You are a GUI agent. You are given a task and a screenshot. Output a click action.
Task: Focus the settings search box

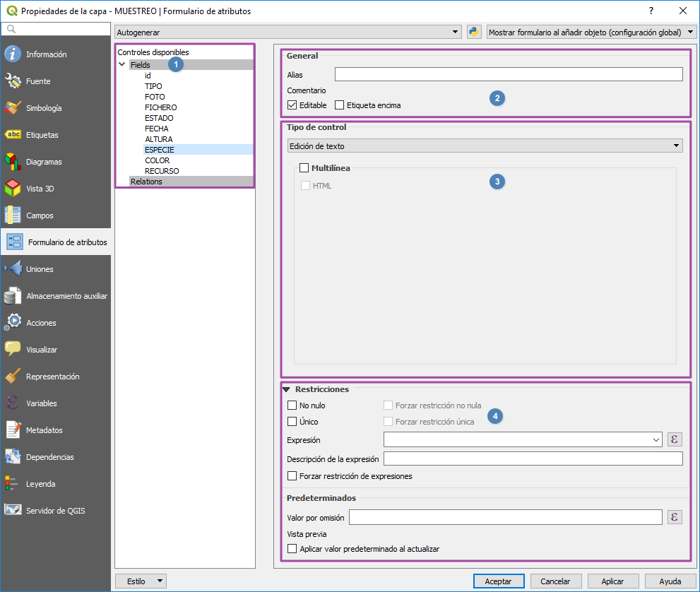57,29
